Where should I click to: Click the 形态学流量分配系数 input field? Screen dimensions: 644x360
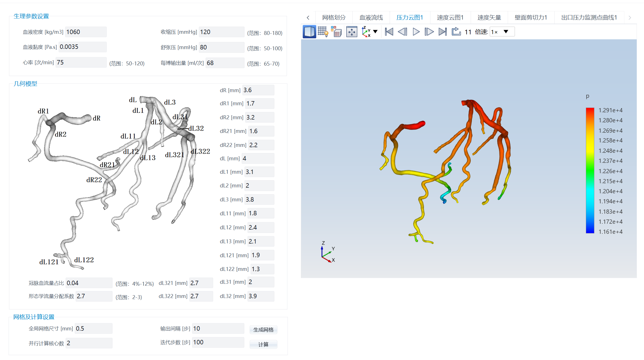tap(94, 296)
